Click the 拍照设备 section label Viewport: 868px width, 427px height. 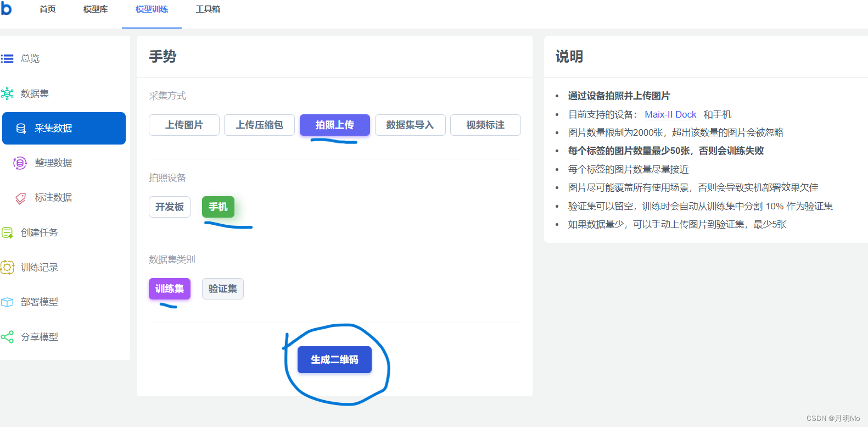point(167,178)
